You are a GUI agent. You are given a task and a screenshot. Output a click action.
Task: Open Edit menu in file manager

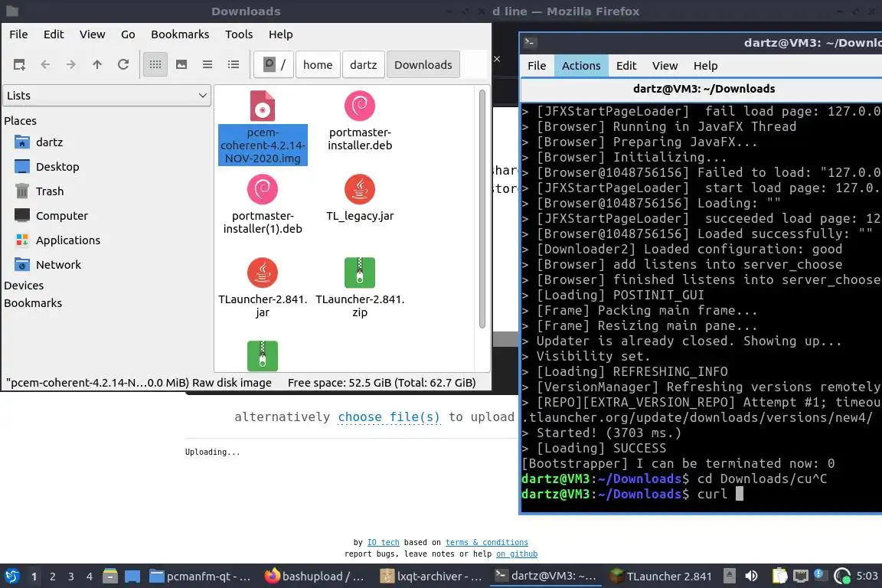(54, 34)
